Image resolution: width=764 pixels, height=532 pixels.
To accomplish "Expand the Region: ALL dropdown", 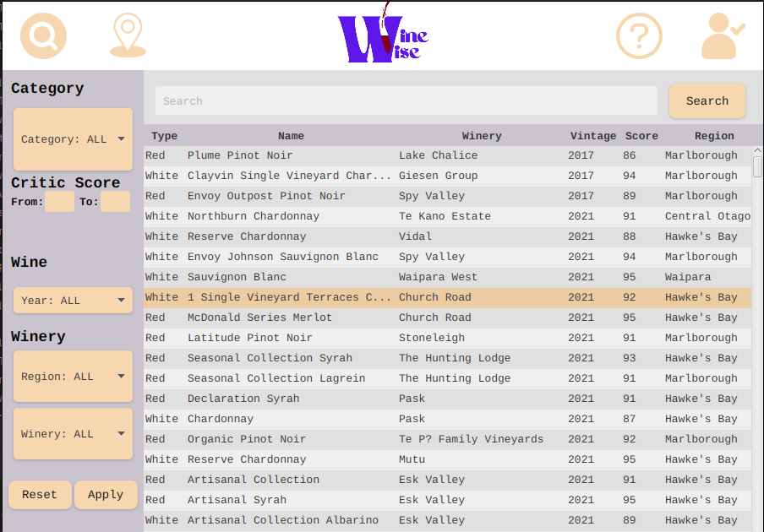I will point(73,377).
